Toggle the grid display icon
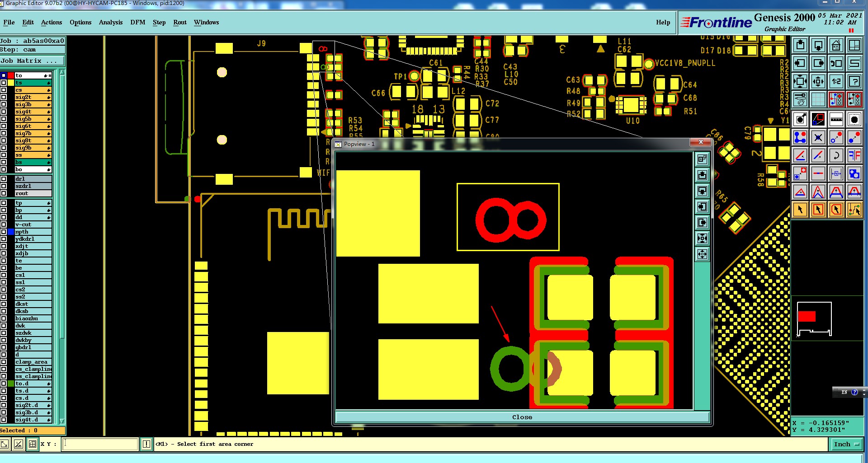 [x=818, y=99]
